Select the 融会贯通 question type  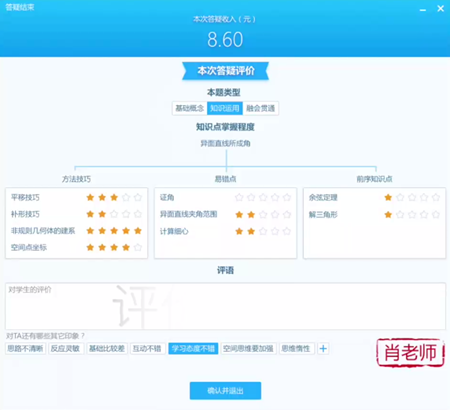click(261, 108)
